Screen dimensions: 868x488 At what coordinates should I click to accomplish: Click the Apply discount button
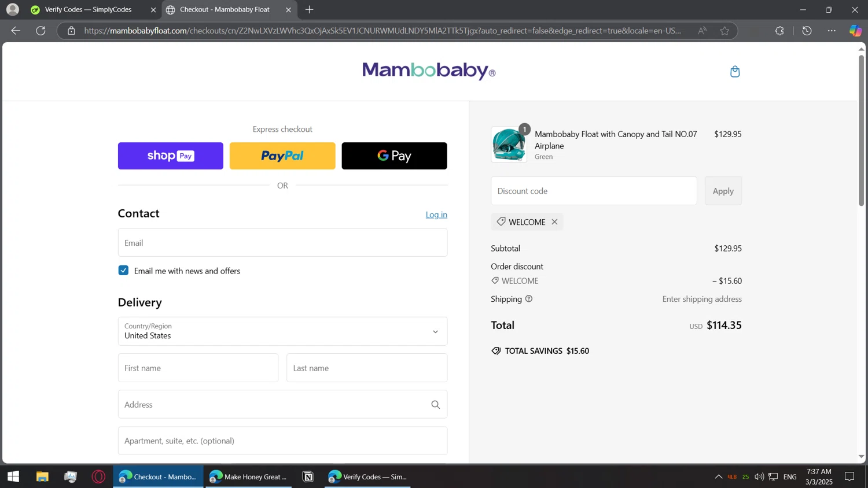pos(723,191)
